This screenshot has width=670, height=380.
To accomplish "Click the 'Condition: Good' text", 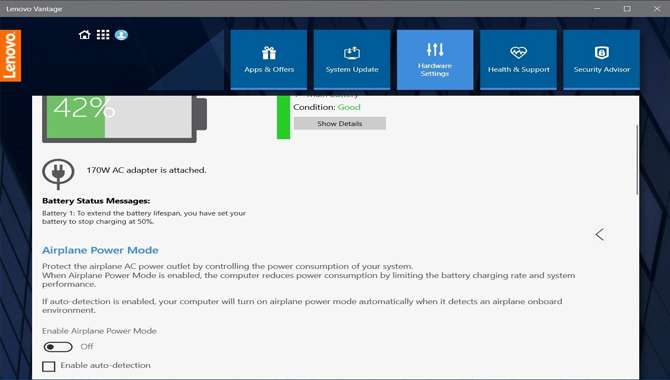I will coord(327,107).
